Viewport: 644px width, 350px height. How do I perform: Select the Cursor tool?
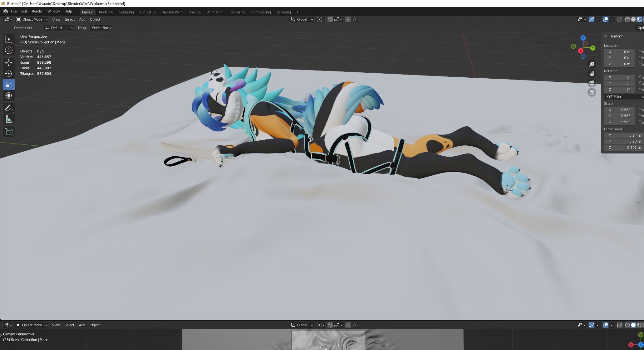[9, 50]
